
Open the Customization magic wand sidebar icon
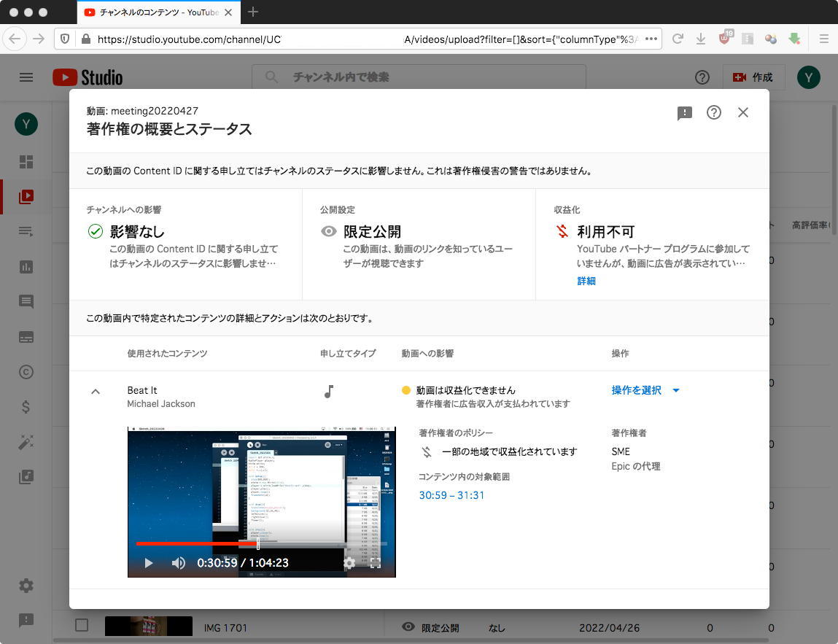tap(26, 442)
